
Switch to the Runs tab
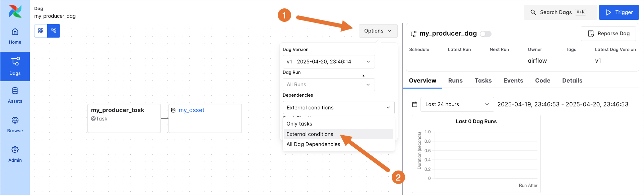(455, 81)
